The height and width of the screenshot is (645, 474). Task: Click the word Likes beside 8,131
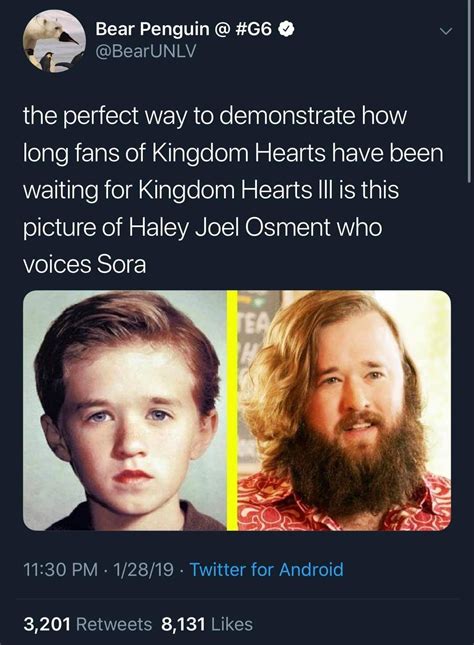(232, 624)
